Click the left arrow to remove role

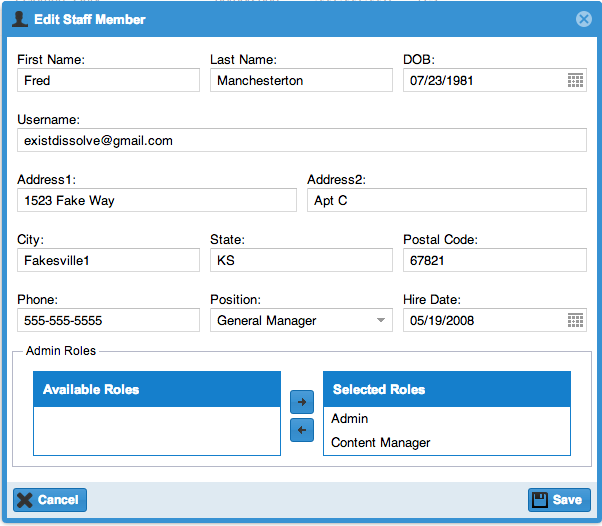coord(301,430)
